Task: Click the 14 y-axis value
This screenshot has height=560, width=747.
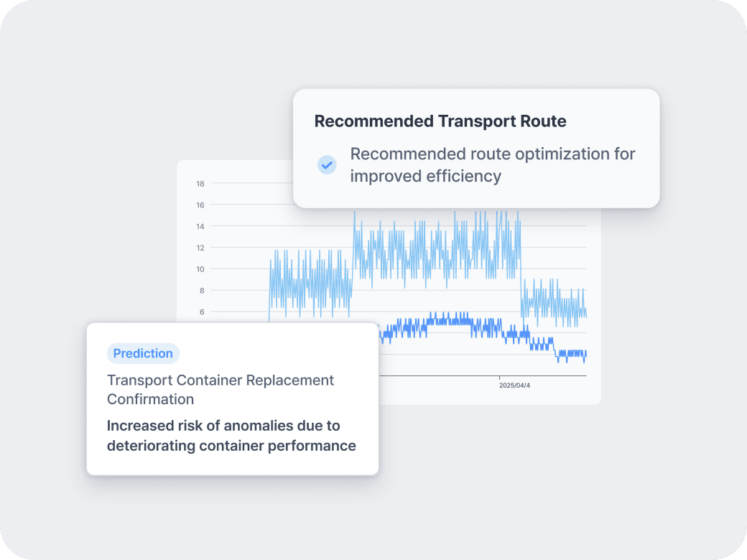Action: click(x=200, y=226)
